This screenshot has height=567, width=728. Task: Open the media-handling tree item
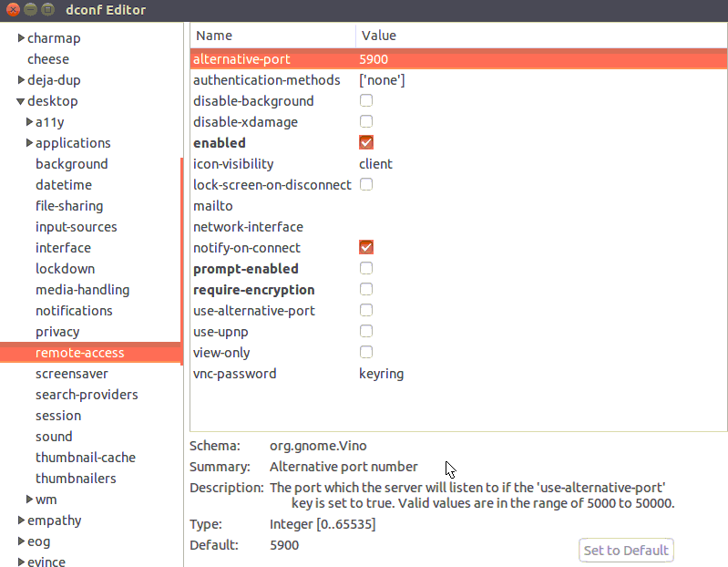click(x=82, y=290)
